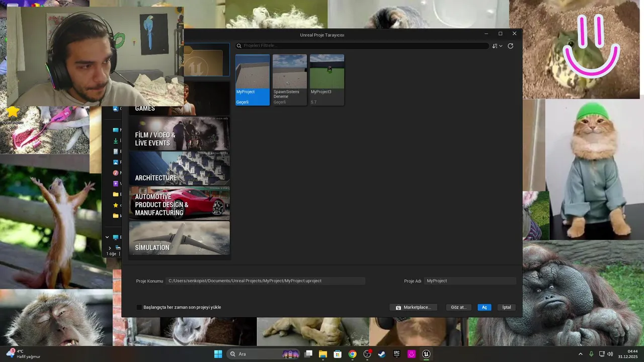Click the Videos icon in Explorer sidebar
Viewport: 644px width, 362px height.
(x=116, y=184)
